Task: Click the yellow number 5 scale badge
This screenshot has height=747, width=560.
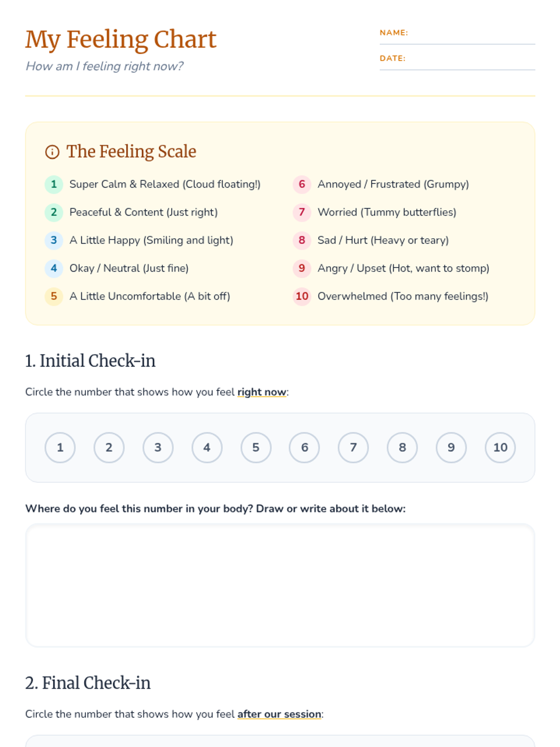Action: click(54, 296)
